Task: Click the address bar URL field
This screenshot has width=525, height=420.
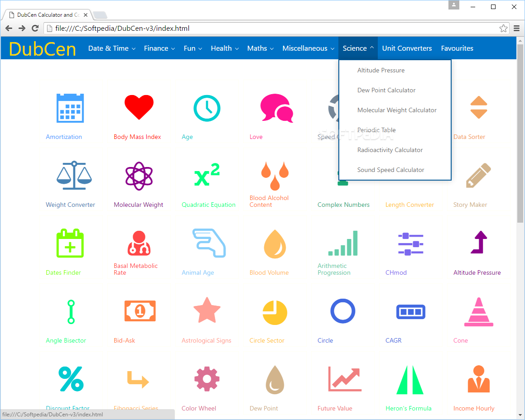Action: (x=276, y=29)
